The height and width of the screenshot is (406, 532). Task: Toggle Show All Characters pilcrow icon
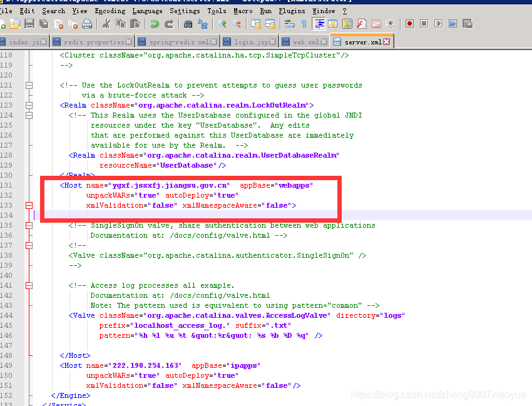[x=304, y=24]
